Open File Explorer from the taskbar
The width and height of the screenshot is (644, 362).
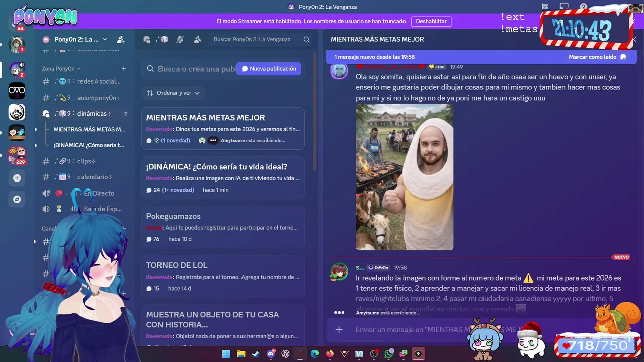click(x=240, y=354)
